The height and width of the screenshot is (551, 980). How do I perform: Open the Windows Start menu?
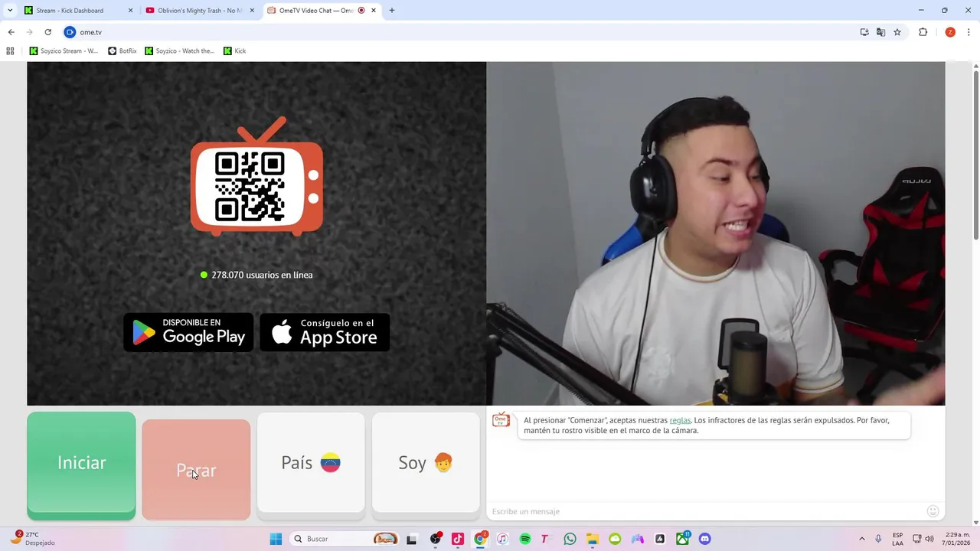[x=276, y=539]
